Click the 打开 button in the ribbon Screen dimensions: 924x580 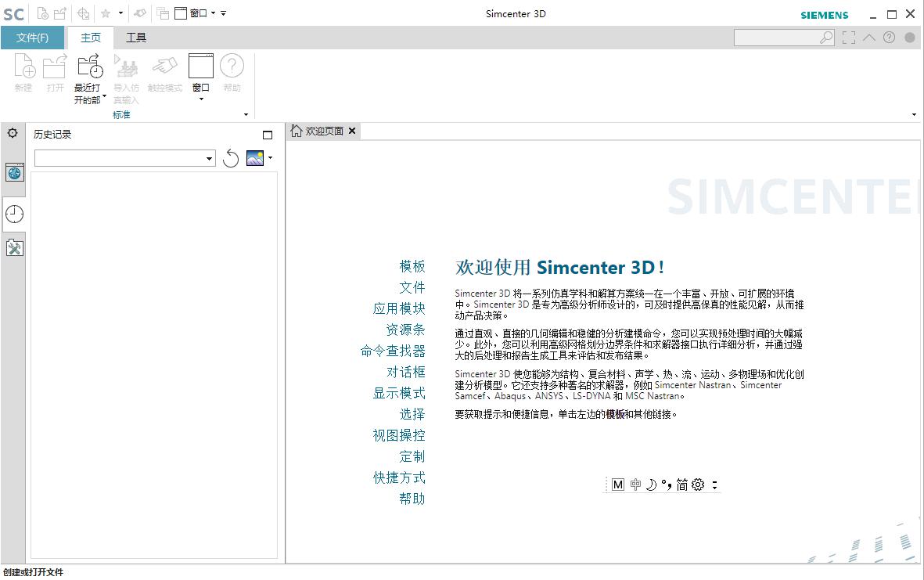coord(55,73)
